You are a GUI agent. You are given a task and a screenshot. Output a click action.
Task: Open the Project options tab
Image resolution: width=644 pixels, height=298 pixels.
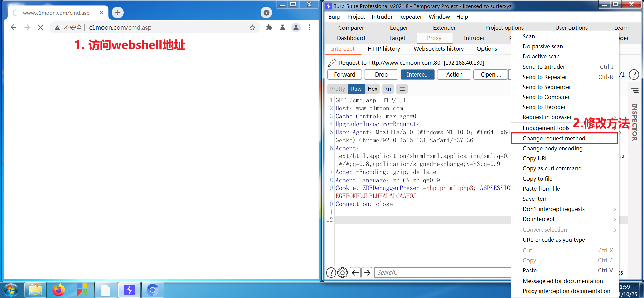(x=504, y=28)
